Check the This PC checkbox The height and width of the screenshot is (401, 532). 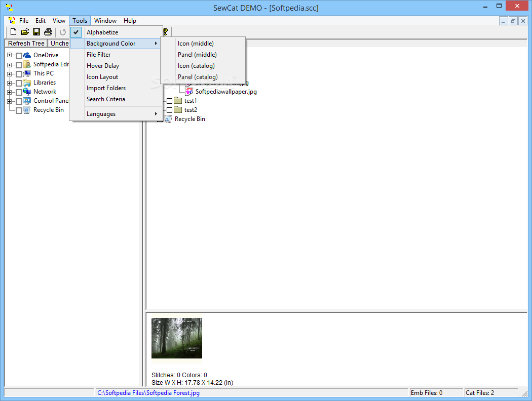[x=19, y=74]
